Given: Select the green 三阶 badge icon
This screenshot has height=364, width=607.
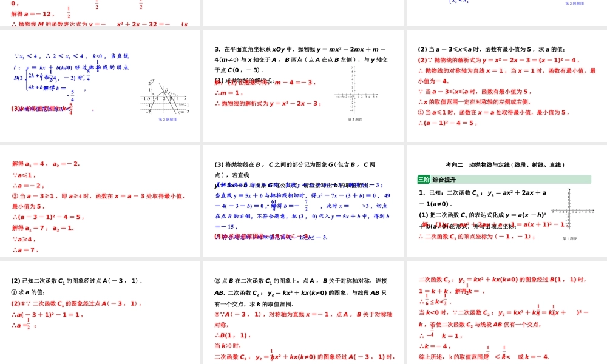Looking at the screenshot, I should 424,178.
